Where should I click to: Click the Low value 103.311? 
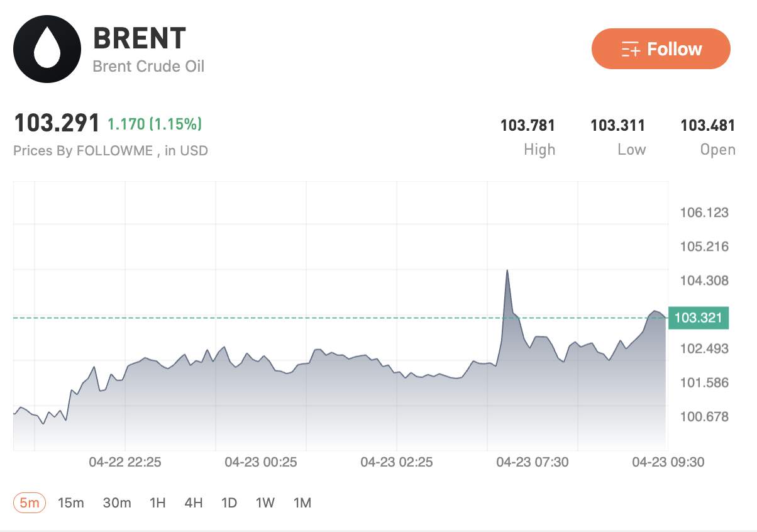click(619, 125)
